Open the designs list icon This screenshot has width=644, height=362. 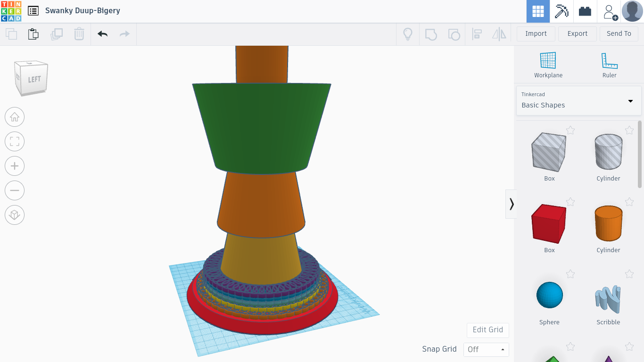coord(33,11)
